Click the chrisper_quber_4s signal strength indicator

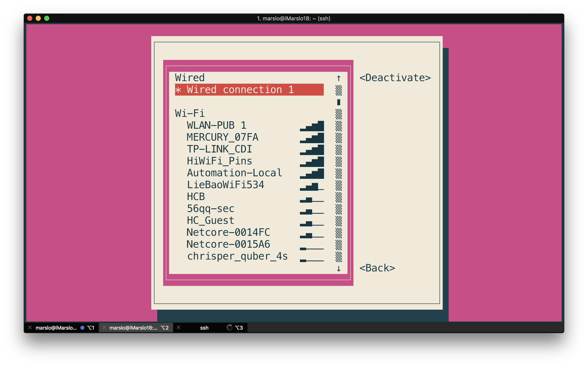point(312,261)
